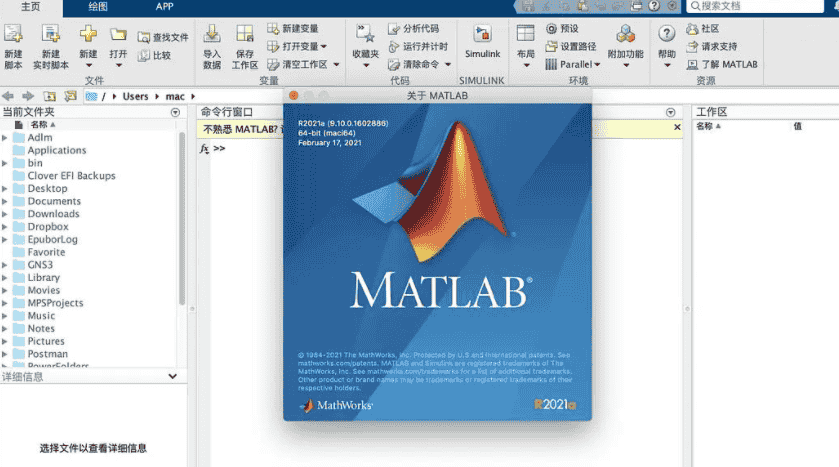The image size is (839, 467).
Task: Click Learn MATLAB (了解 MATLAB)
Action: tap(722, 64)
